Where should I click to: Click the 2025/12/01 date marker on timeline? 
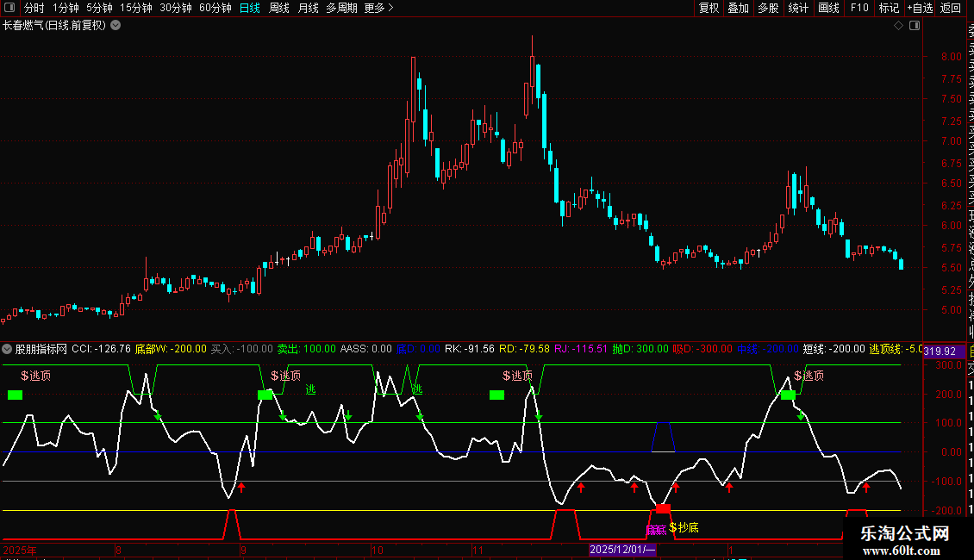pyautogui.click(x=622, y=550)
